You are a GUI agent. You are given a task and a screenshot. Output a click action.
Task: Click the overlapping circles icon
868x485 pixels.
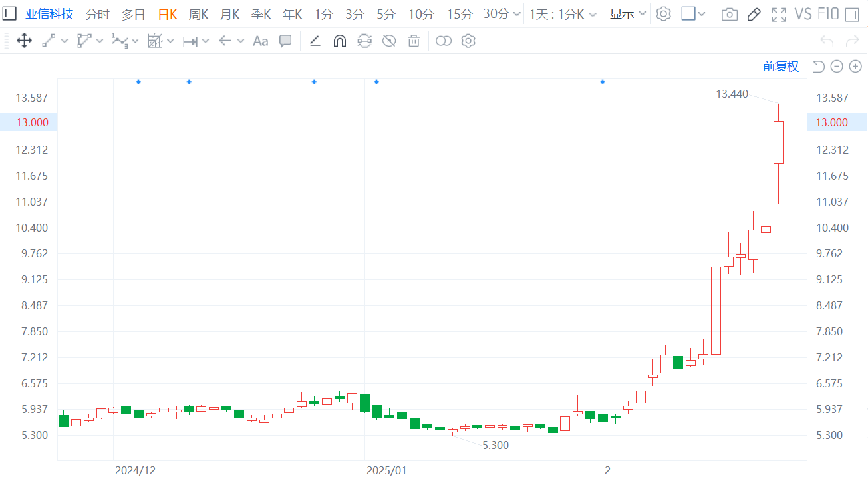coord(444,41)
